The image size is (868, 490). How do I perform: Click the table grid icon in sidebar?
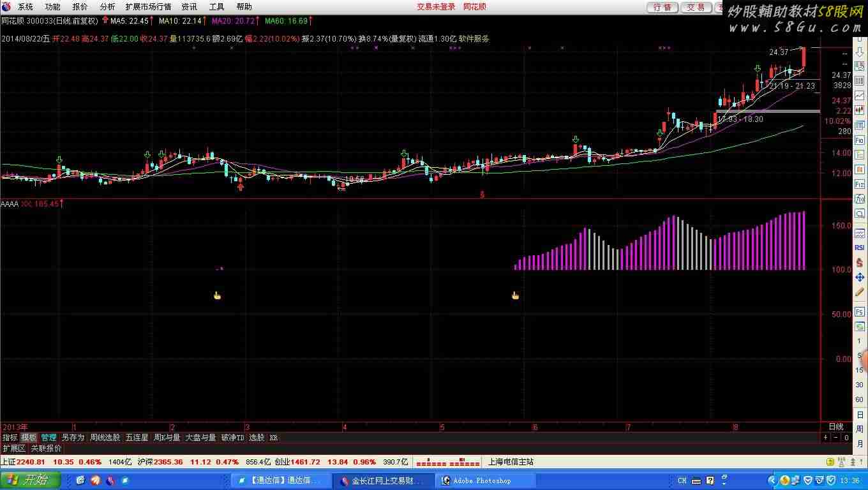[860, 81]
